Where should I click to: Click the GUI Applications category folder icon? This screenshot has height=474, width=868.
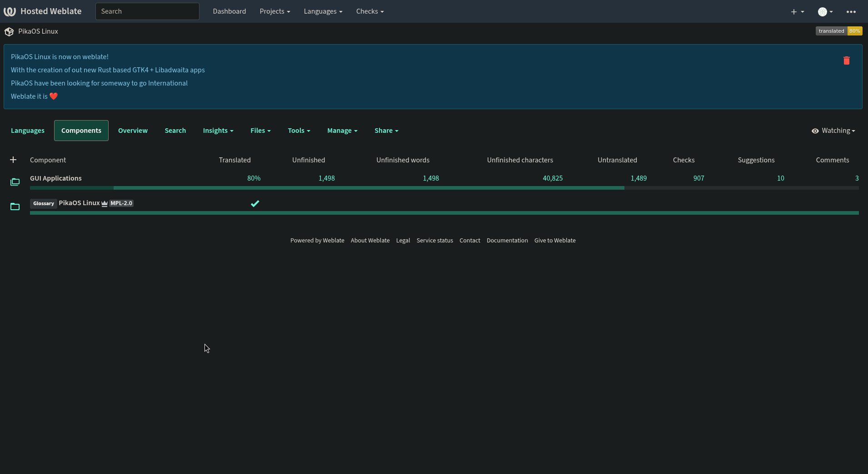click(15, 182)
